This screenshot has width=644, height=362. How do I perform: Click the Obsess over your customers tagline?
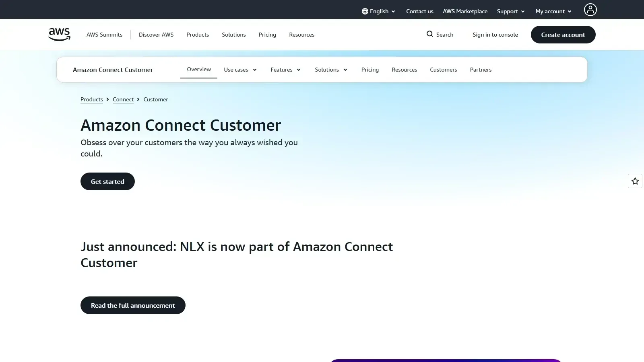pos(189,148)
